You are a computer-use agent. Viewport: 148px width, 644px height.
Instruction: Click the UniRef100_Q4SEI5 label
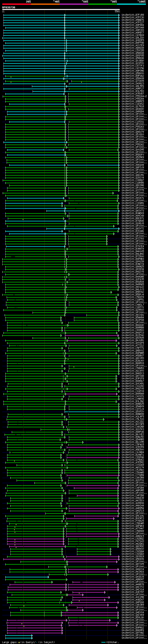pyautogui.click(x=133, y=577)
